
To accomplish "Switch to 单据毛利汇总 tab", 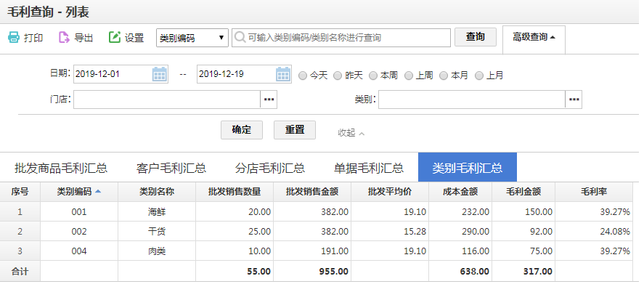I will coord(369,168).
